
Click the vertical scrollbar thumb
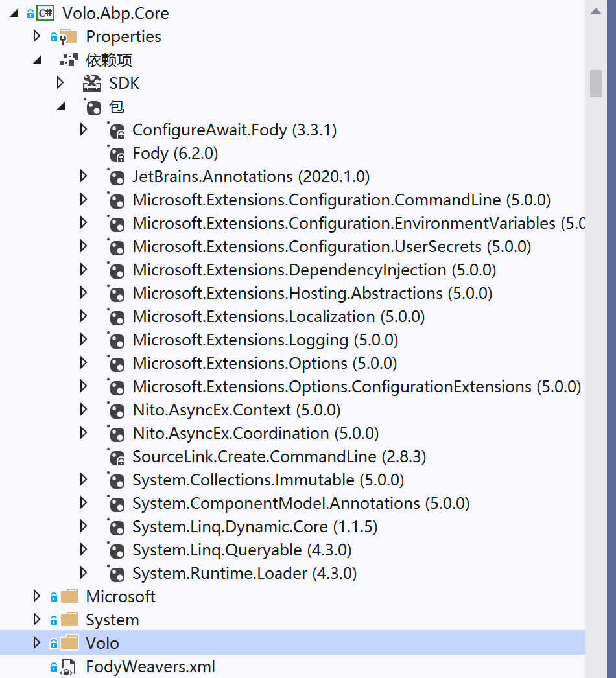[x=596, y=84]
